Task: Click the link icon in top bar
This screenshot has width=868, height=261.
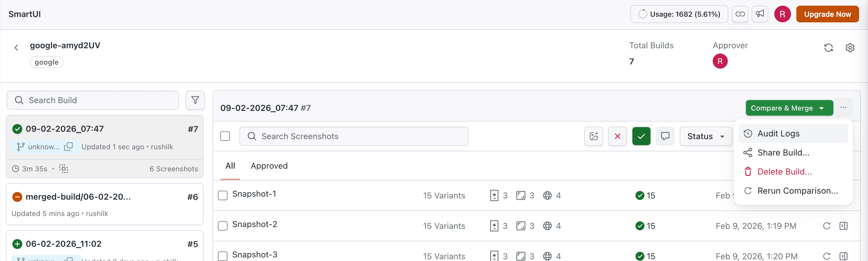Action: (740, 14)
